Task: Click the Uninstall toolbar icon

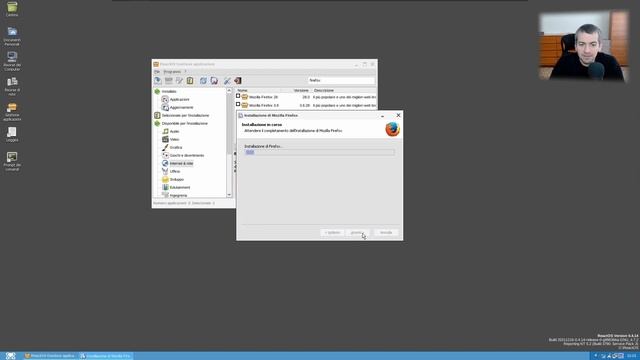Action: tap(169, 80)
